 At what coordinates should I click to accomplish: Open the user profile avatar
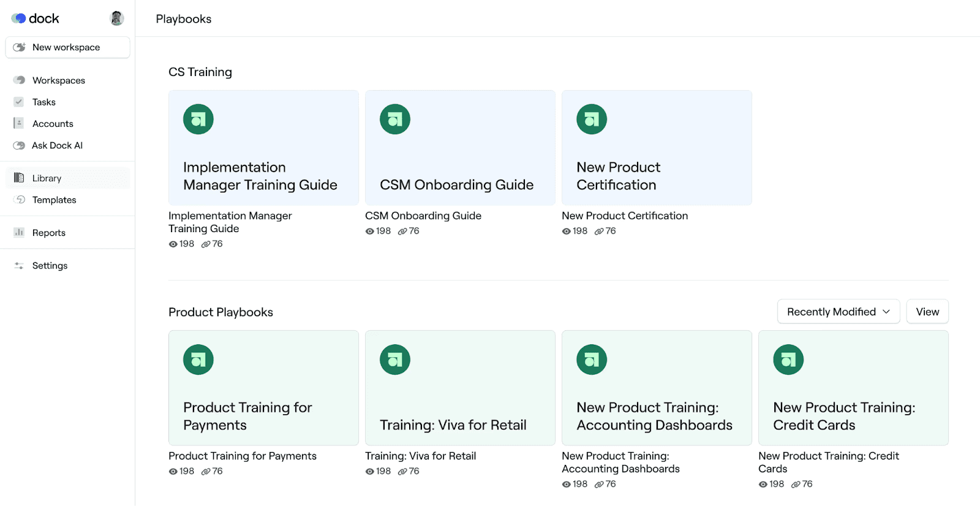click(x=116, y=18)
